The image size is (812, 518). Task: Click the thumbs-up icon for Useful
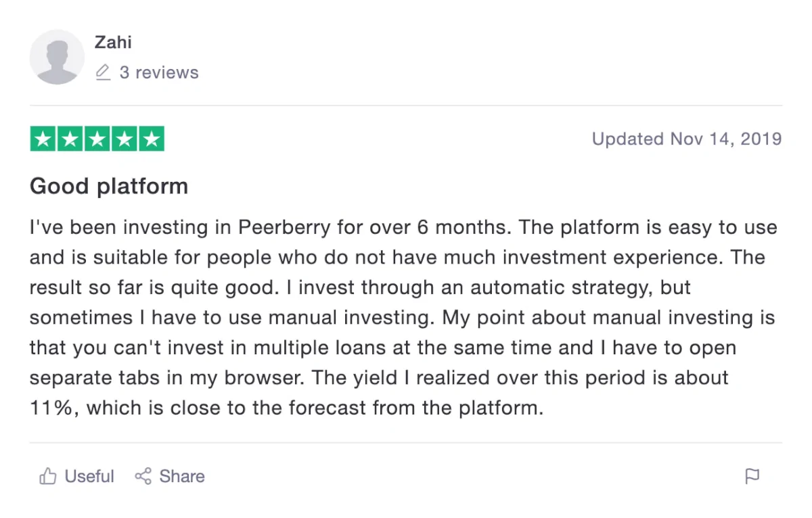point(48,477)
